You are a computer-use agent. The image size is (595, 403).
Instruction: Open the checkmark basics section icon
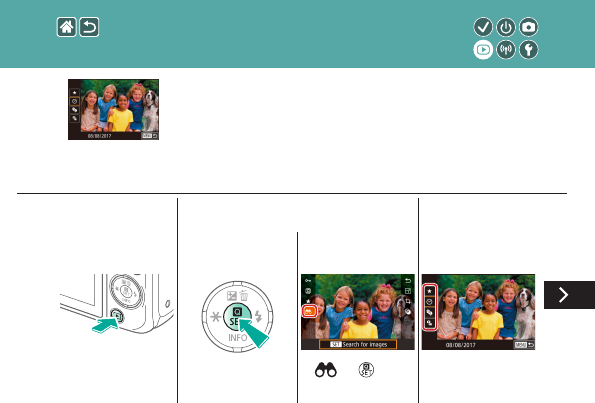click(483, 27)
